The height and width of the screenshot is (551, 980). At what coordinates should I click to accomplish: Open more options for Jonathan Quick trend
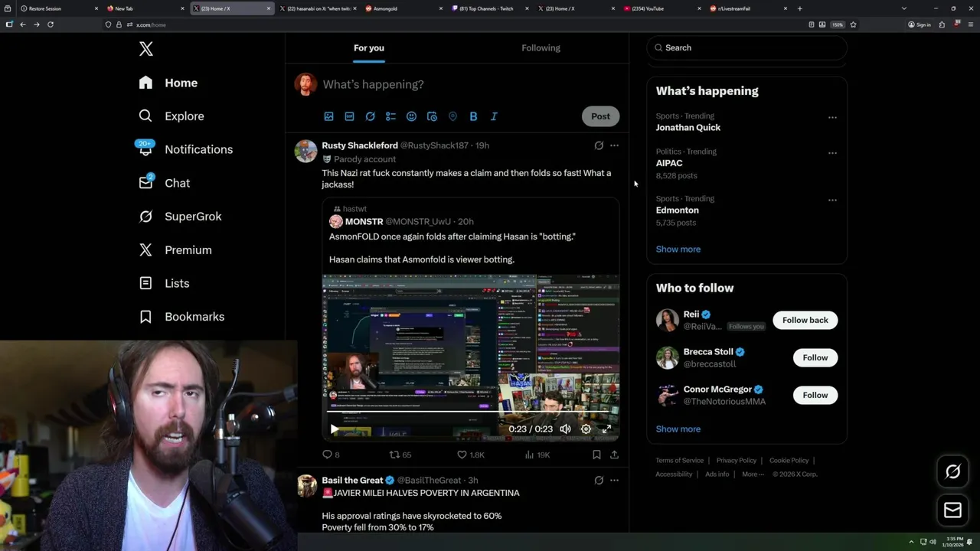click(832, 118)
